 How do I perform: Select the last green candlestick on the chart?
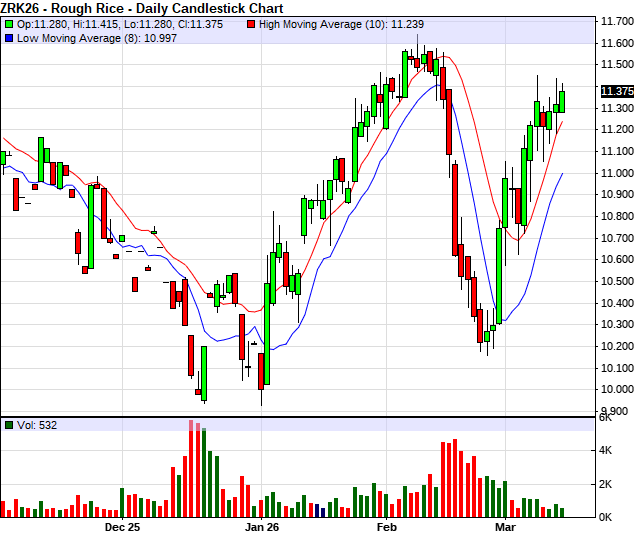coord(562,101)
